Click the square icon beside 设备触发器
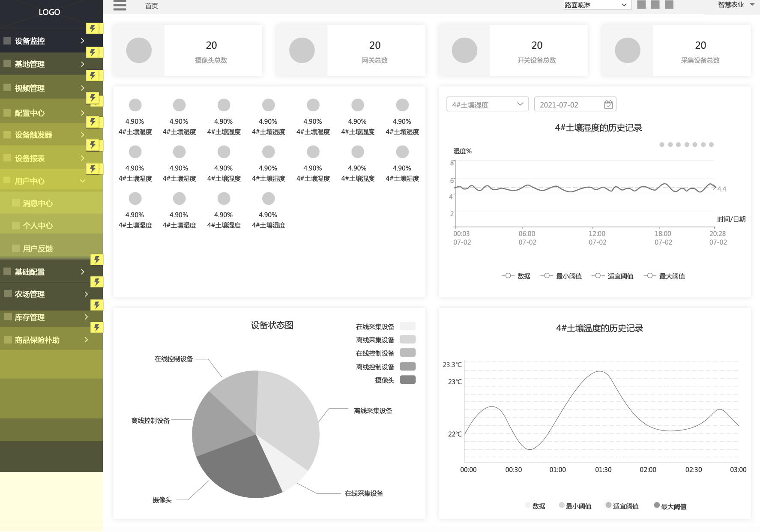 pyautogui.click(x=7, y=134)
